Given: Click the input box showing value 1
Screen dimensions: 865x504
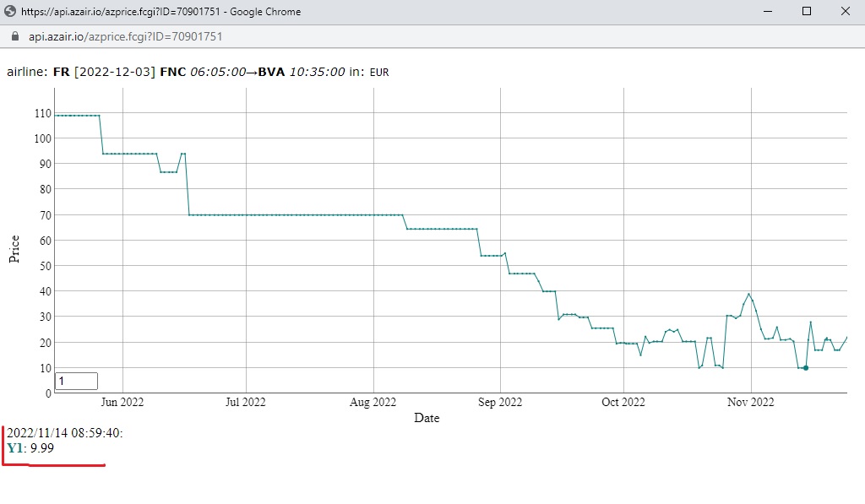Looking at the screenshot, I should pyautogui.click(x=76, y=381).
